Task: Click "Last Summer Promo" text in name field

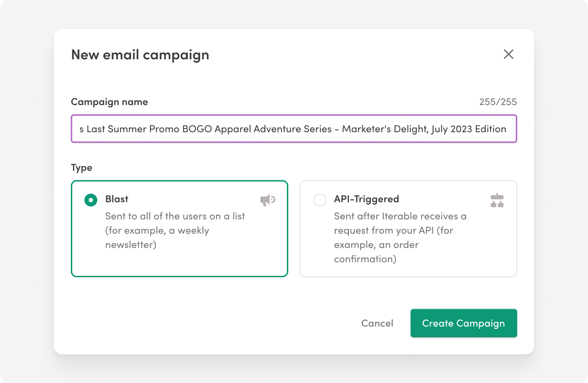Action: 133,129
